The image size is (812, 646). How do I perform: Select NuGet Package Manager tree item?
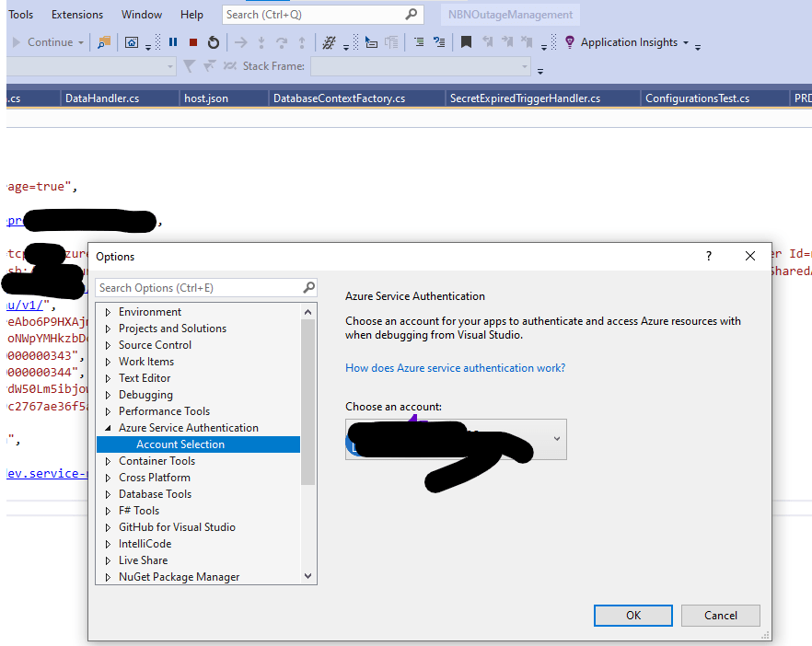click(179, 577)
